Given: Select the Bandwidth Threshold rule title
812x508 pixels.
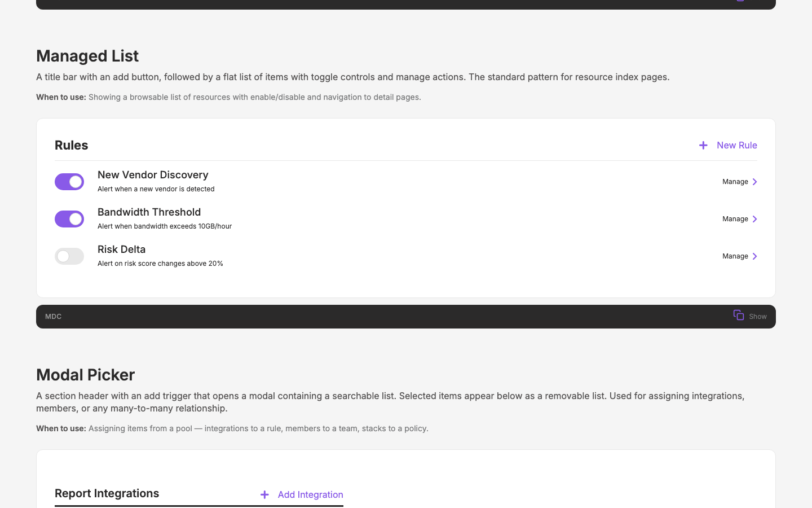Looking at the screenshot, I should point(149,212).
